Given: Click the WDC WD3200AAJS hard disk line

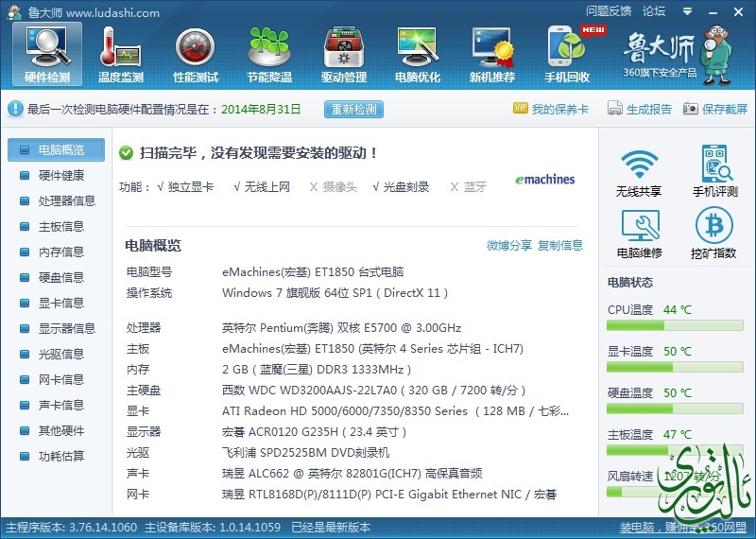Looking at the screenshot, I should coord(373,390).
